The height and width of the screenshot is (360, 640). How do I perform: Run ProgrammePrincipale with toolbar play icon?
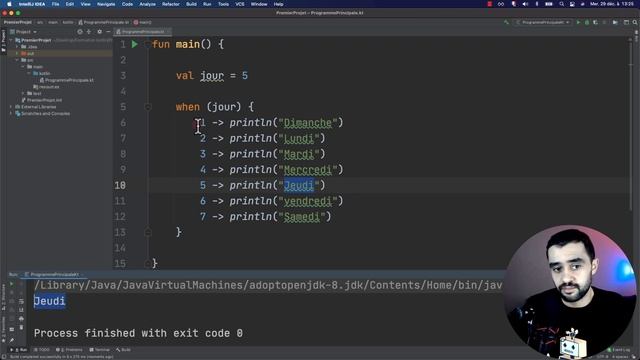tap(578, 22)
